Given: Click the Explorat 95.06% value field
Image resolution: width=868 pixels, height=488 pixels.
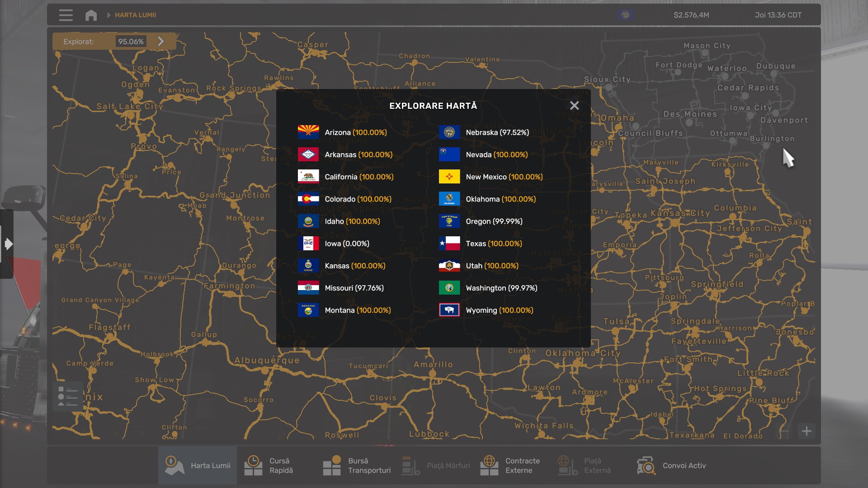Looking at the screenshot, I should [x=131, y=41].
